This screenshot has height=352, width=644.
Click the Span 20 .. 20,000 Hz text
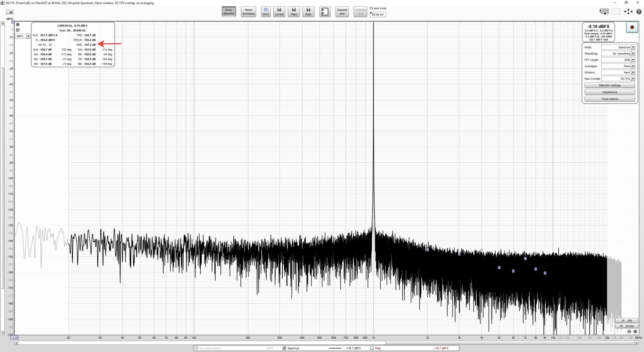click(72, 30)
